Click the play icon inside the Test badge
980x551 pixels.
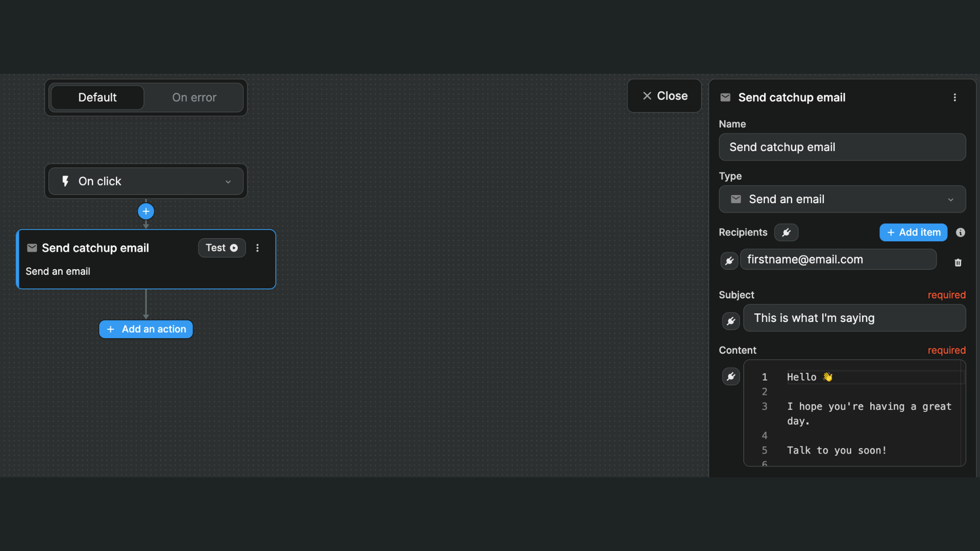234,248
